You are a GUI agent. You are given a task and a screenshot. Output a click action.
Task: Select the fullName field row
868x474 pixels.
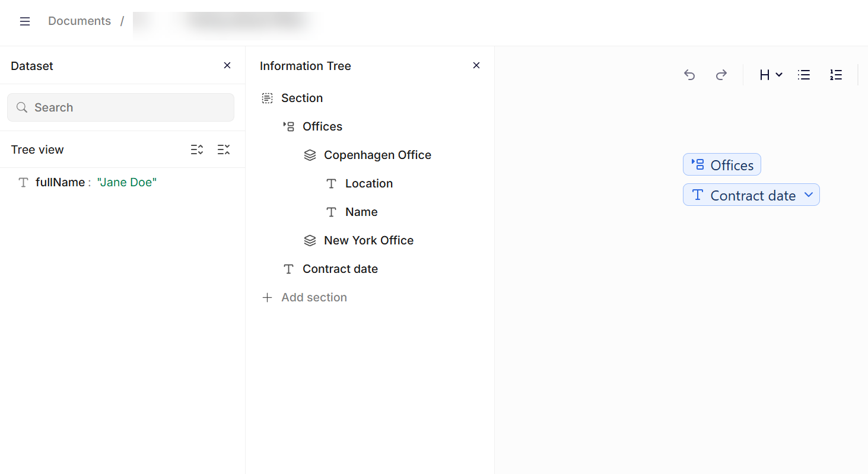122,183
